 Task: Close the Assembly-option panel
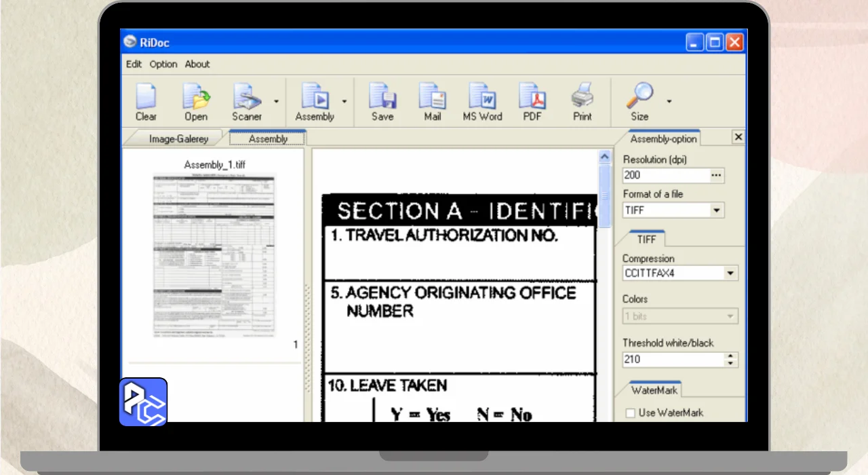[x=738, y=137]
